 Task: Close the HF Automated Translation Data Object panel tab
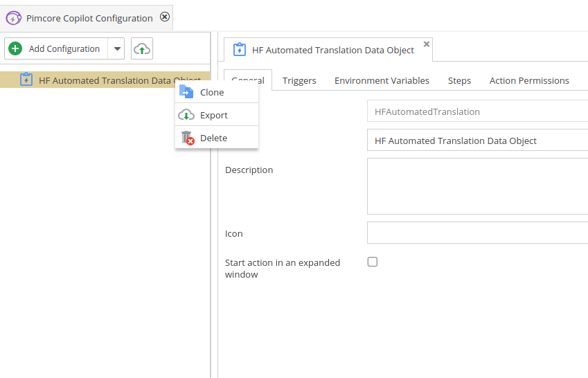pyautogui.click(x=427, y=44)
